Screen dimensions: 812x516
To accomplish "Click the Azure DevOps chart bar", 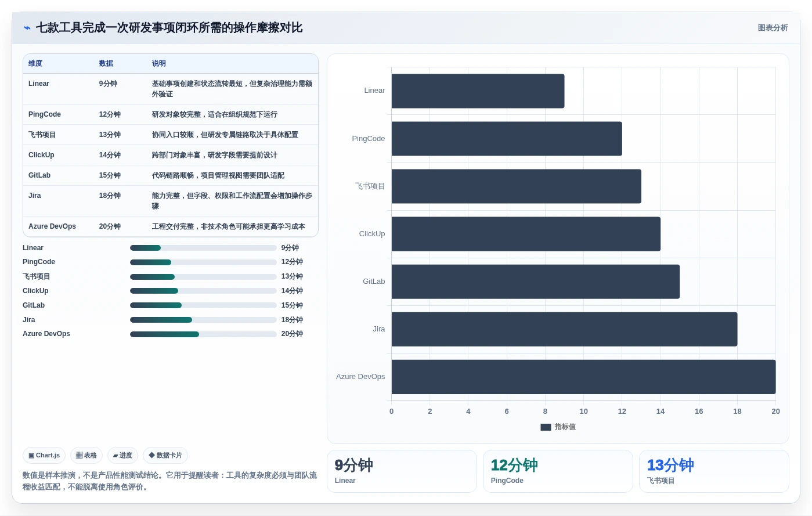I will [583, 377].
